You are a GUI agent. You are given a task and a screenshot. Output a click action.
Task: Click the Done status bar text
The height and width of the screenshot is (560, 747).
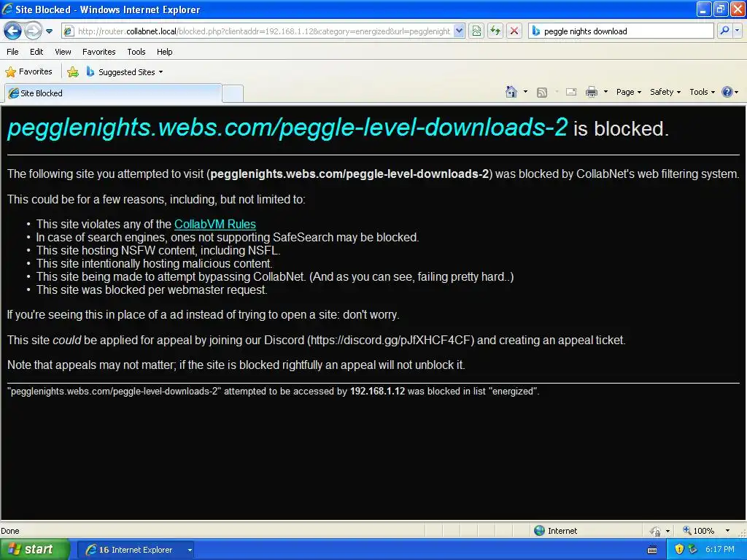pyautogui.click(x=10, y=531)
